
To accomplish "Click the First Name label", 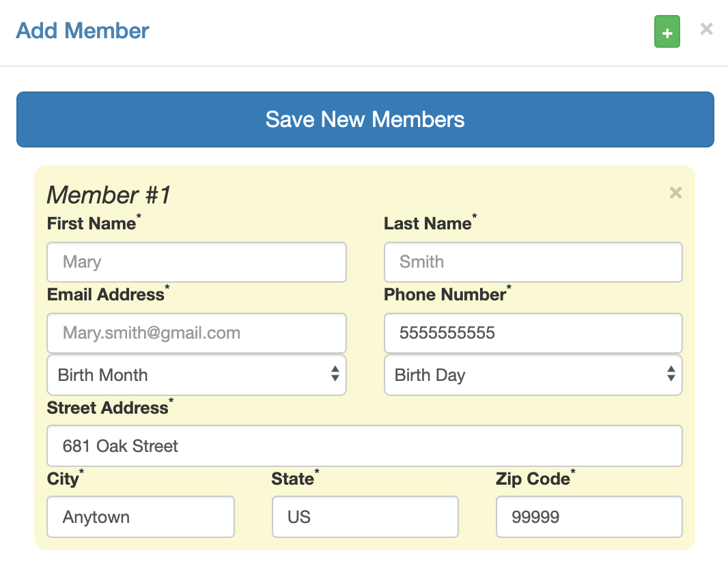I will click(x=92, y=223).
